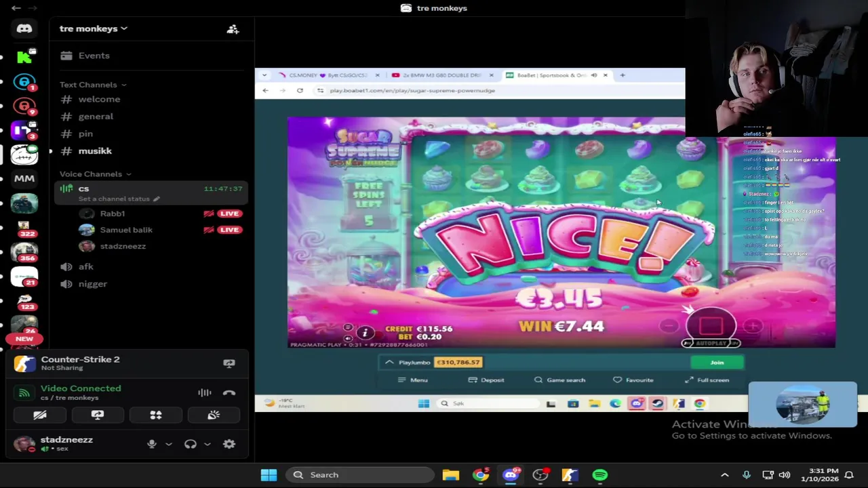Open server with 123 unread badge

click(24, 301)
